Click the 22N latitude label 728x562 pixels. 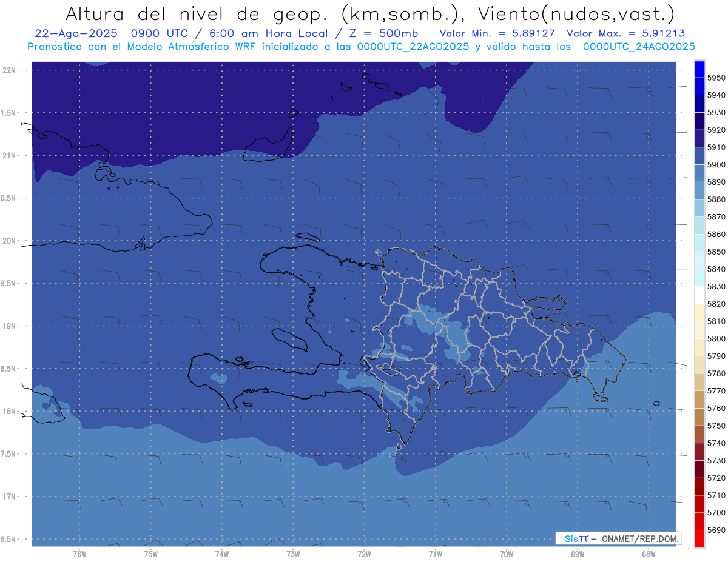(10, 70)
